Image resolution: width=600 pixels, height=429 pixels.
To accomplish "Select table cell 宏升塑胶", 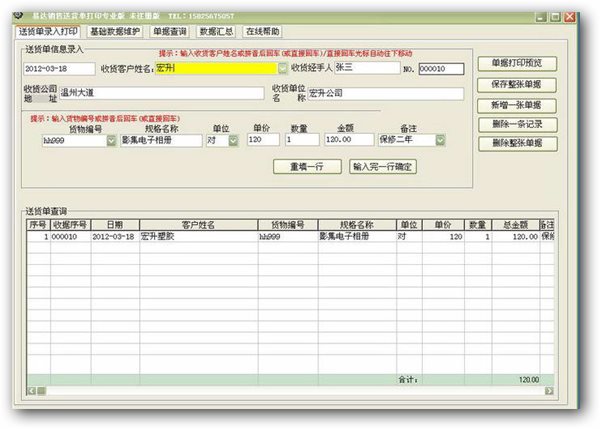I will [x=199, y=237].
